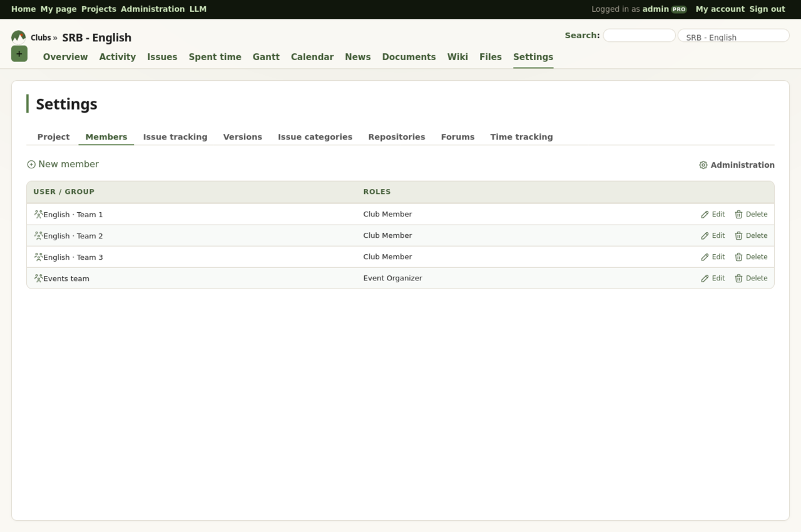Click the Sign out link
Screen dimensions: 801x532
[x=767, y=9]
